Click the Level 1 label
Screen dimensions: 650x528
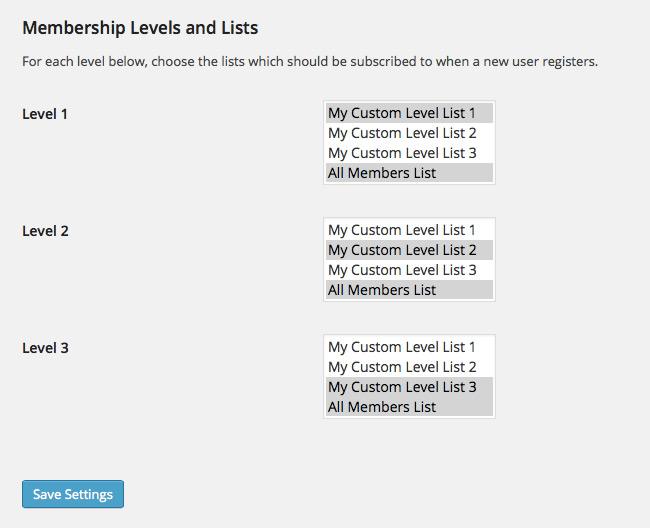pos(45,114)
